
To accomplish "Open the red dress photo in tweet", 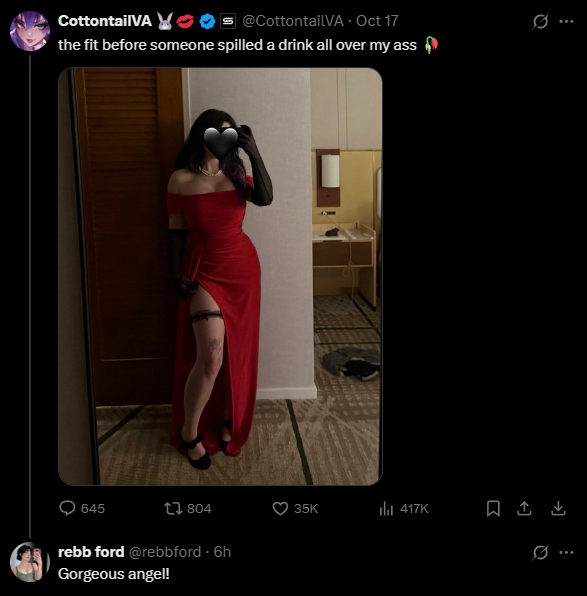I will [220, 276].
